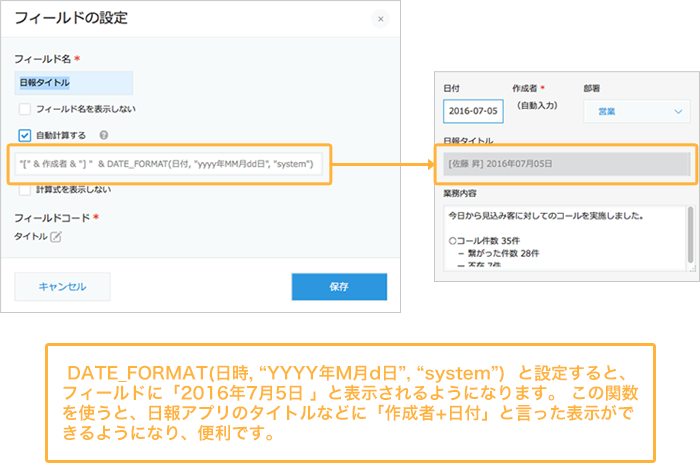700x465 pixels.
Task: Toggle the 計算式を表示しない checkbox
Action: (x=24, y=189)
